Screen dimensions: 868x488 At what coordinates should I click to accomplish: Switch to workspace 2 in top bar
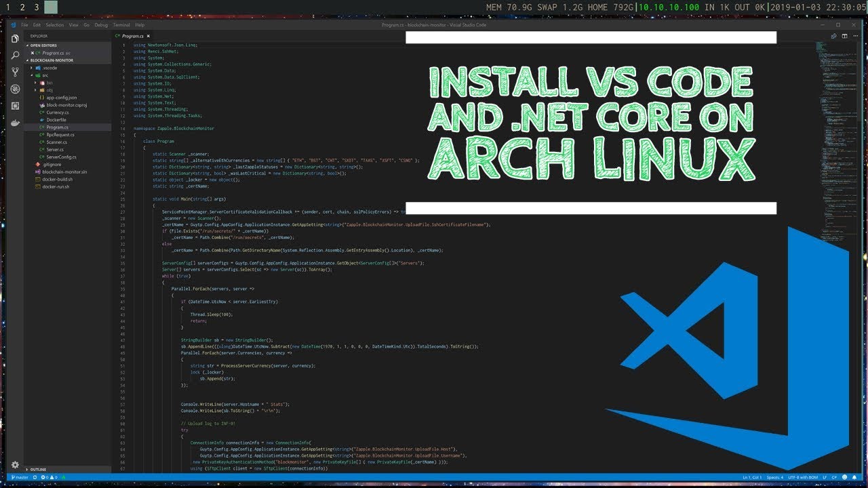22,7
